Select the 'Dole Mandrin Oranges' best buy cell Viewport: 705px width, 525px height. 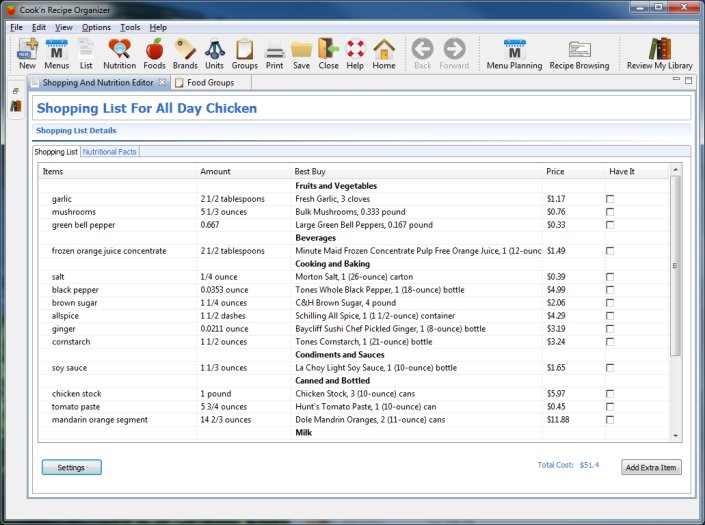click(x=416, y=420)
